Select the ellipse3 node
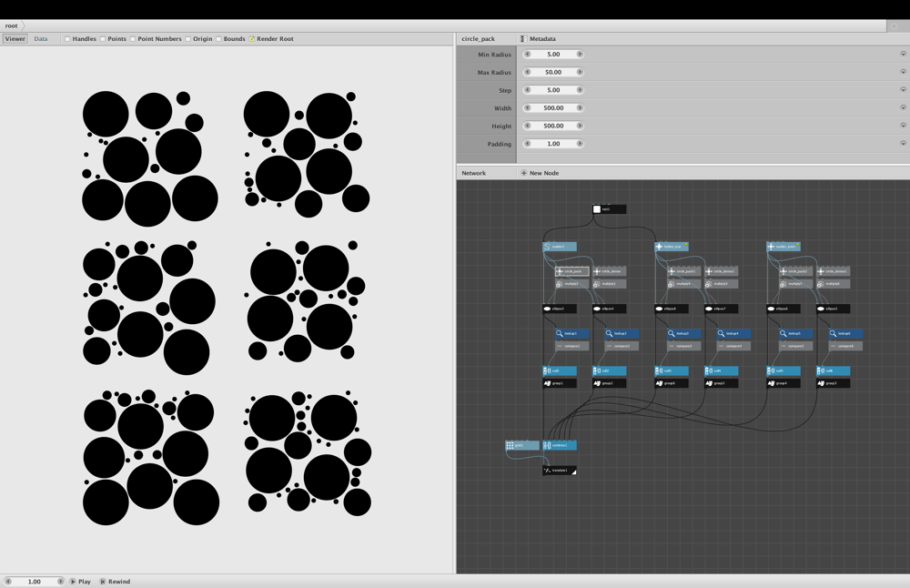Screen dimensions: 910x588 click(560, 309)
